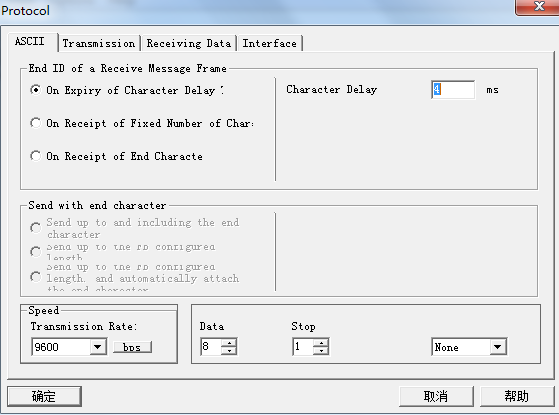Click the bps button
Screen dimensions: 559x415
pyautogui.click(x=132, y=347)
